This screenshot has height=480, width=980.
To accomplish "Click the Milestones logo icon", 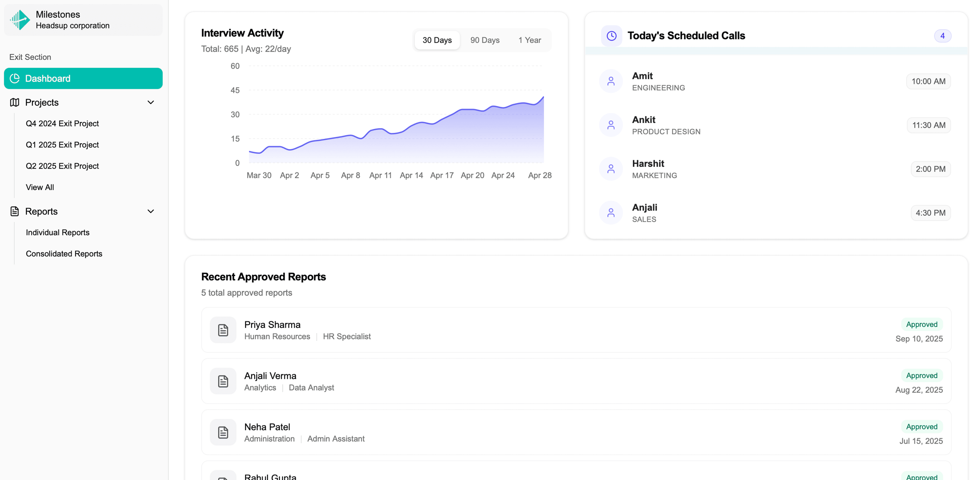I will (x=20, y=20).
